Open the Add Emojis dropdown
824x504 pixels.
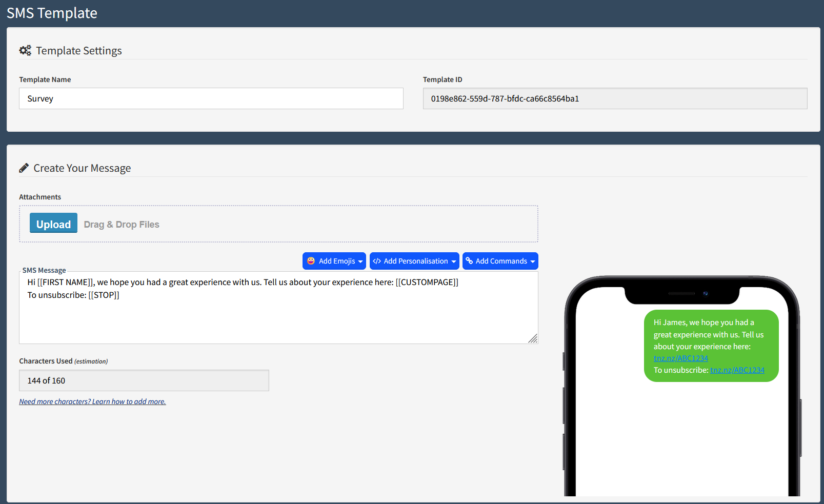coord(334,261)
